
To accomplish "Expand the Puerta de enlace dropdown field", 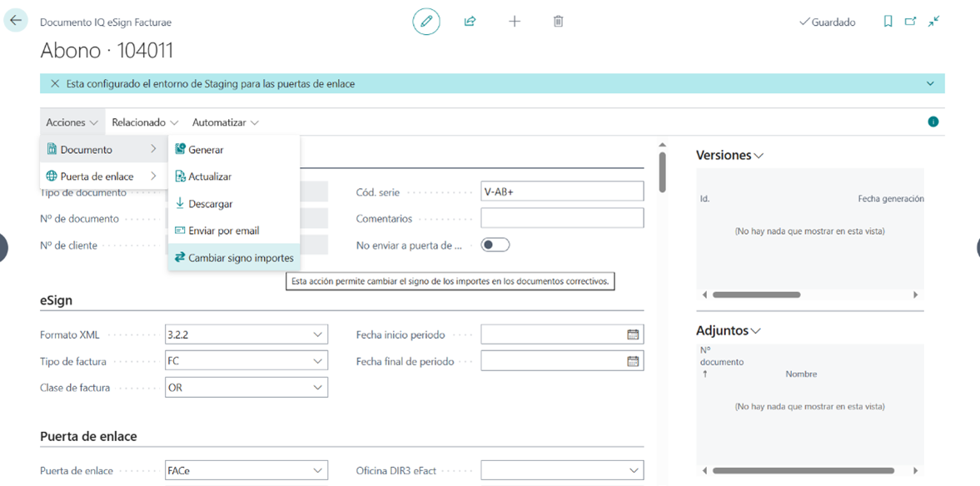I will [x=317, y=471].
